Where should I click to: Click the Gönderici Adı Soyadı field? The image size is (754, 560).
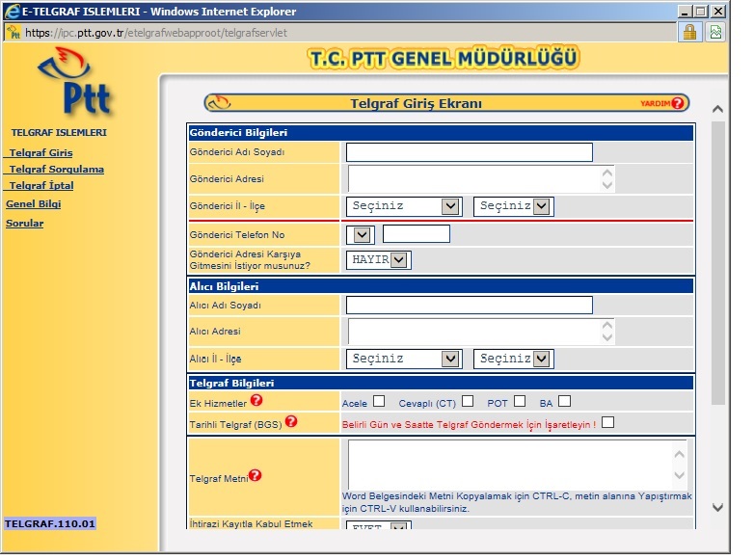(469, 152)
